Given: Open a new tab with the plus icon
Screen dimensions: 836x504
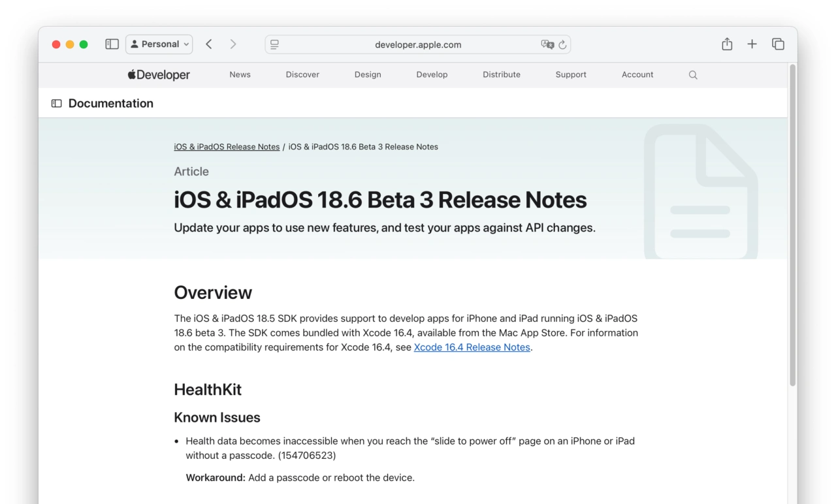Looking at the screenshot, I should (752, 44).
